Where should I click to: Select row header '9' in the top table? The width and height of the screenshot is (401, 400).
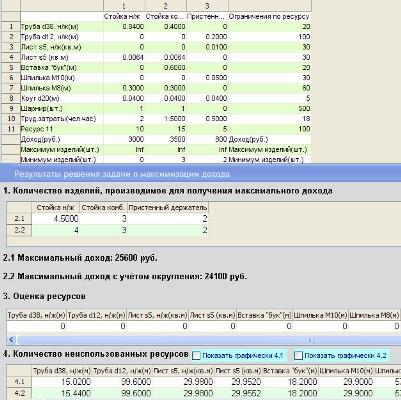pos(11,108)
